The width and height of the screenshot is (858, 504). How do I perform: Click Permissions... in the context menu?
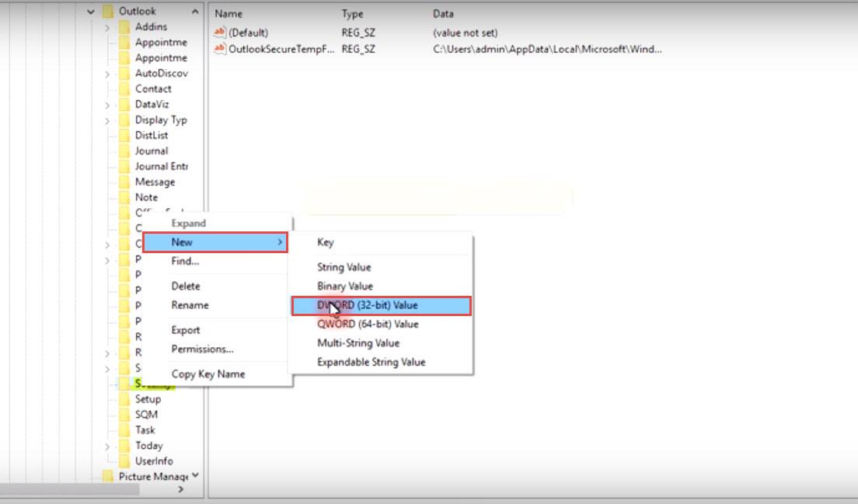point(202,349)
